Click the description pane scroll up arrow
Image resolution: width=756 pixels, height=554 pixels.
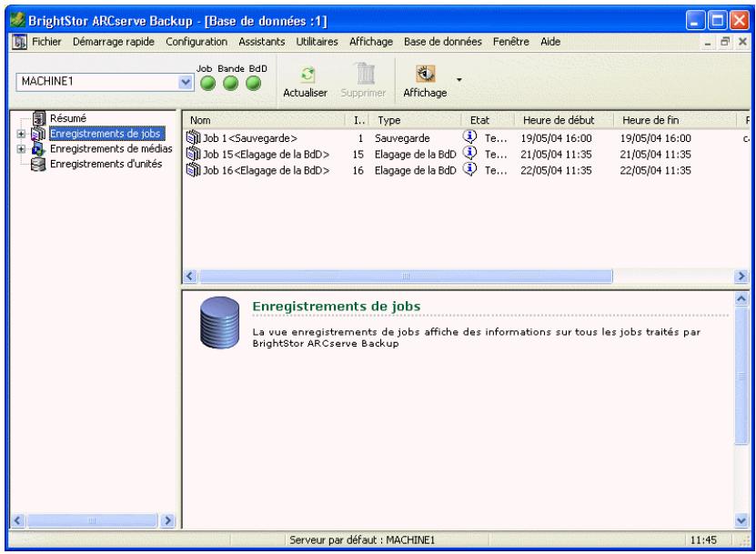(x=741, y=299)
